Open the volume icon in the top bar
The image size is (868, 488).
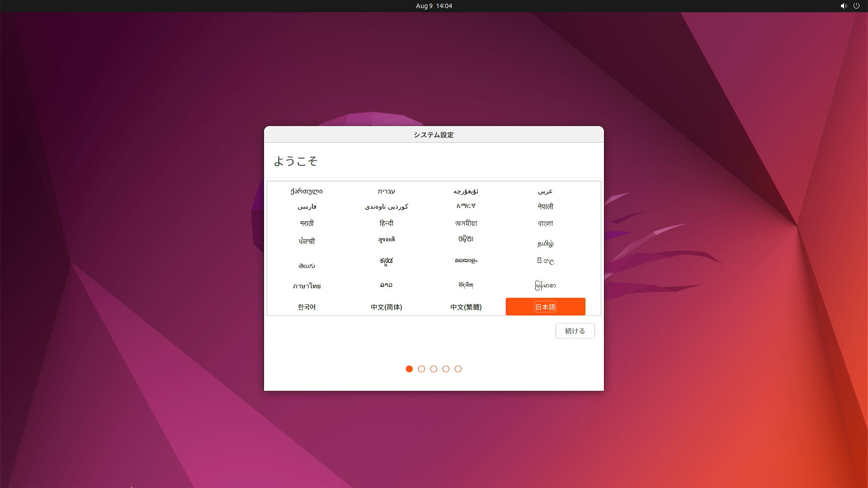coord(844,6)
